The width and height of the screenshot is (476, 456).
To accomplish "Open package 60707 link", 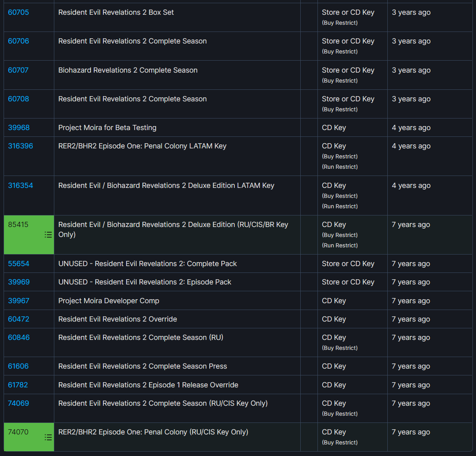I will (18, 70).
